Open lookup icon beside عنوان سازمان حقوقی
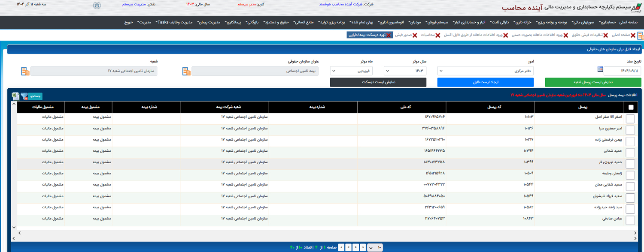644x252 pixels. 186,71
